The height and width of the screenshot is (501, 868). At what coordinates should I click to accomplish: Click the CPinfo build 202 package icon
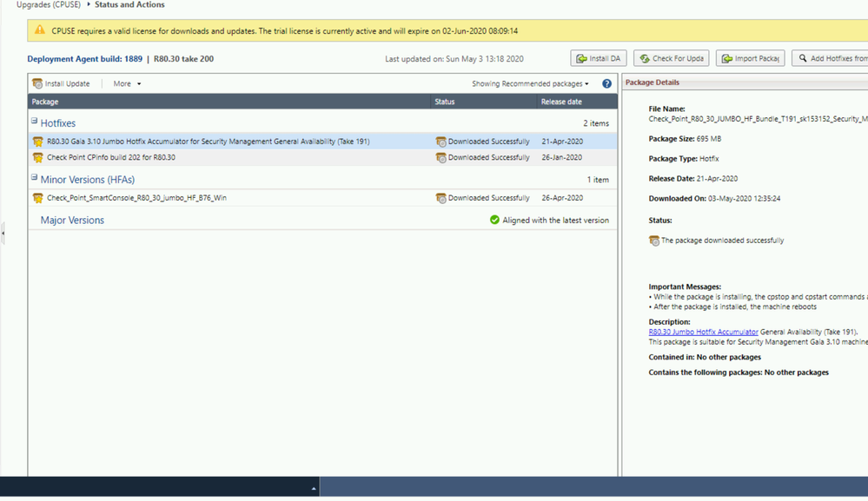pyautogui.click(x=37, y=158)
